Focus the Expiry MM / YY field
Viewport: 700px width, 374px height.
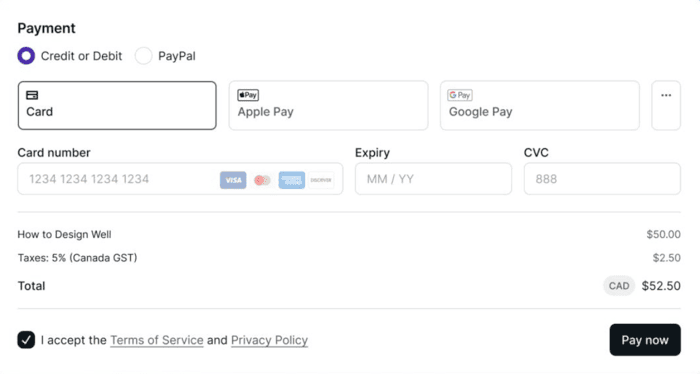pos(433,179)
